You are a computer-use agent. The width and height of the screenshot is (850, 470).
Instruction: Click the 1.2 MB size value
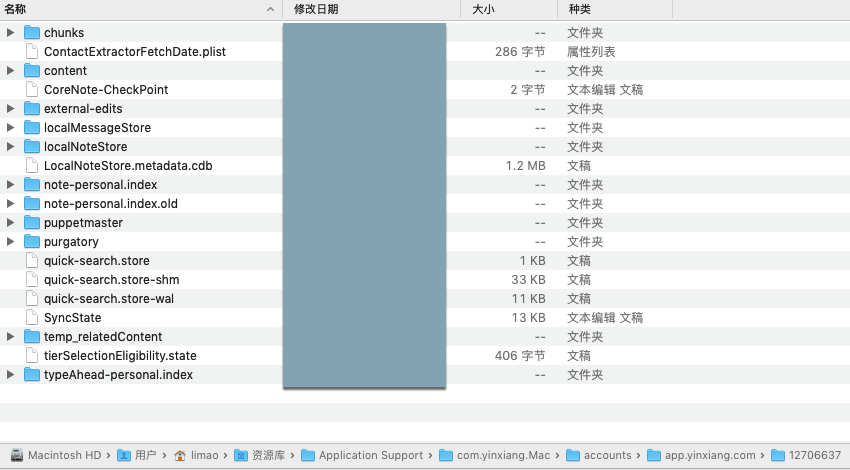(525, 165)
